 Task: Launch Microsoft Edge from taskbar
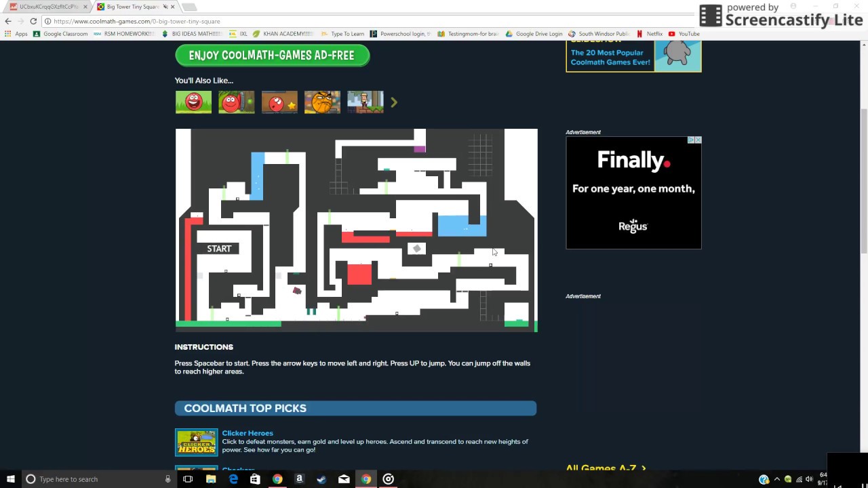click(233, 479)
